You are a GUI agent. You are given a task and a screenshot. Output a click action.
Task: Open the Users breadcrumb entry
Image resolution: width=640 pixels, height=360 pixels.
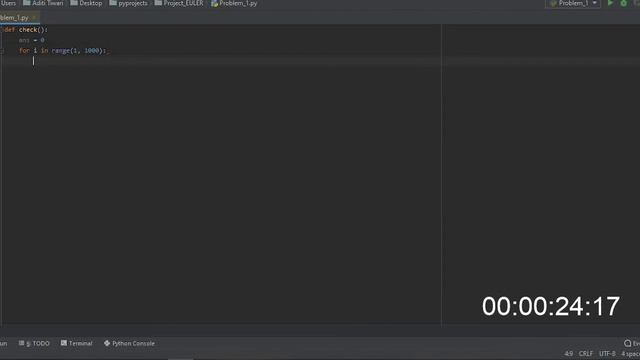[8, 3]
